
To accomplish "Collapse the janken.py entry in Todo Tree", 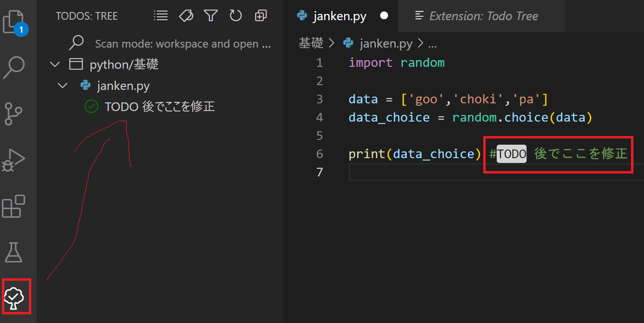I will tap(62, 85).
